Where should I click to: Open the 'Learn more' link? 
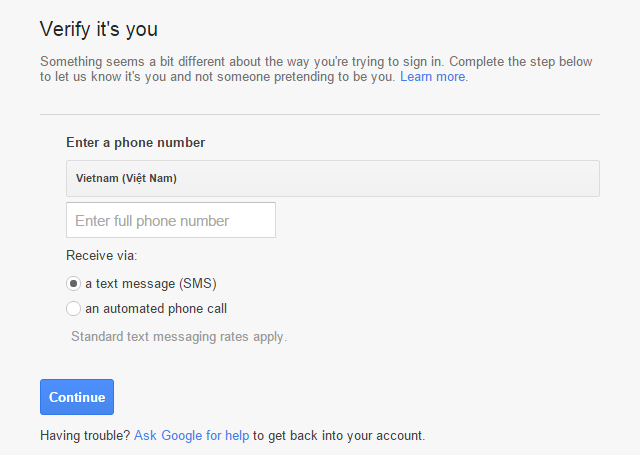[432, 77]
